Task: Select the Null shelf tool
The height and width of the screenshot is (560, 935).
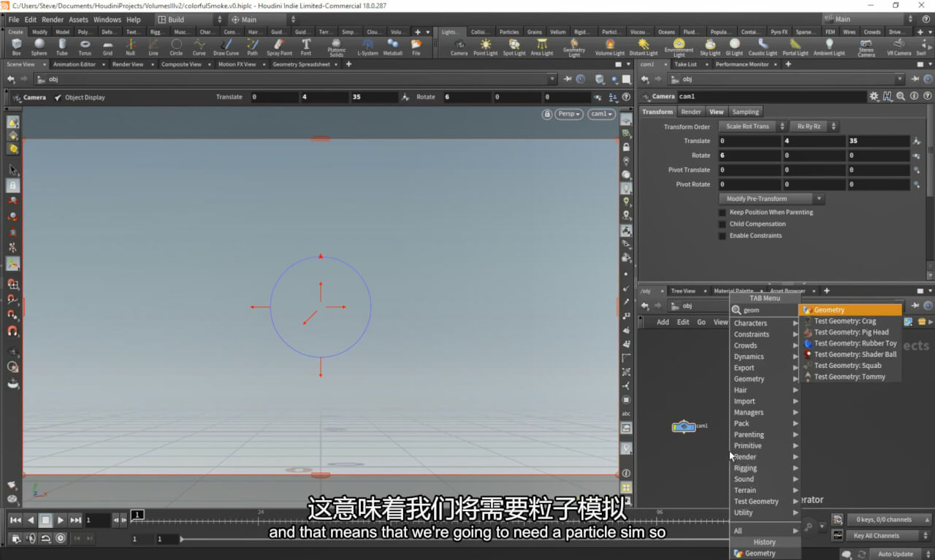Action: 130,47
